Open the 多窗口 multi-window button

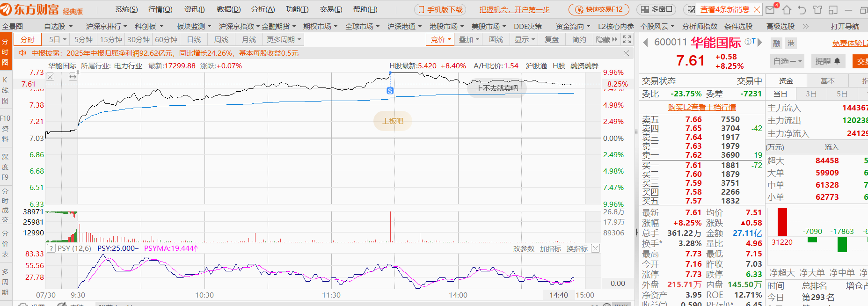pyautogui.click(x=657, y=9)
